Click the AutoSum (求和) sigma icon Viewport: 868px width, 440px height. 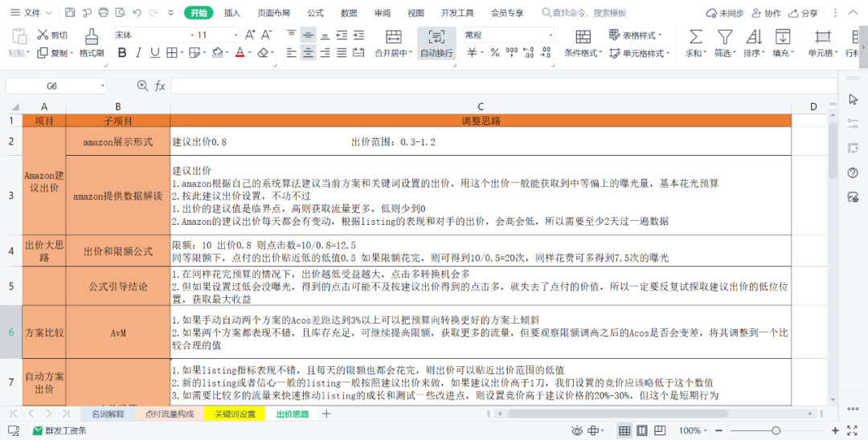[696, 37]
